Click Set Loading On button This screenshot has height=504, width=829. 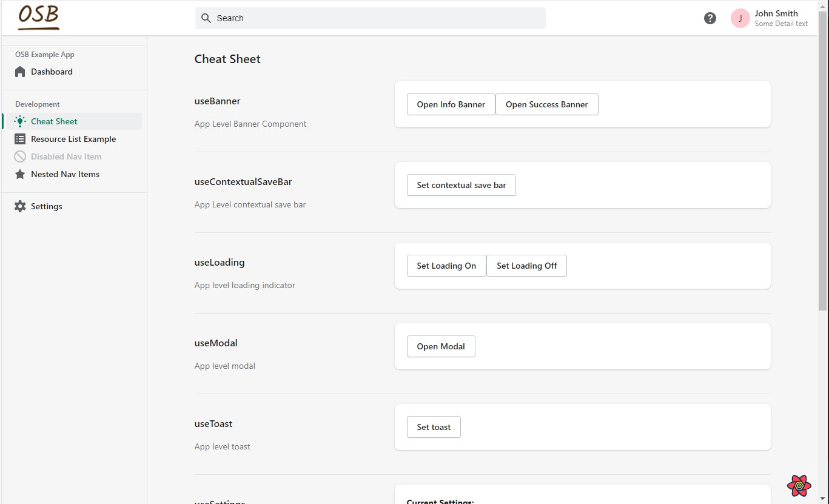[x=446, y=266]
